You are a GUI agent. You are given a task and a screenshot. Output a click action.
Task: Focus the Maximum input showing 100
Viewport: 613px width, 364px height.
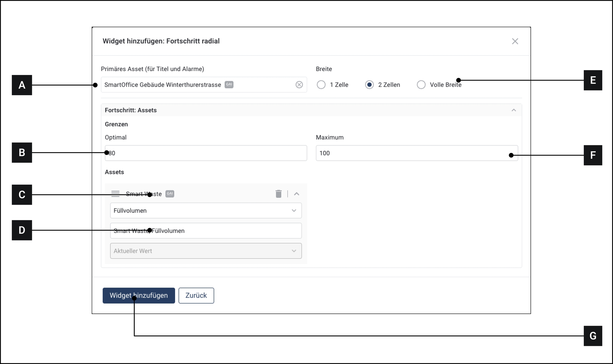(x=416, y=153)
